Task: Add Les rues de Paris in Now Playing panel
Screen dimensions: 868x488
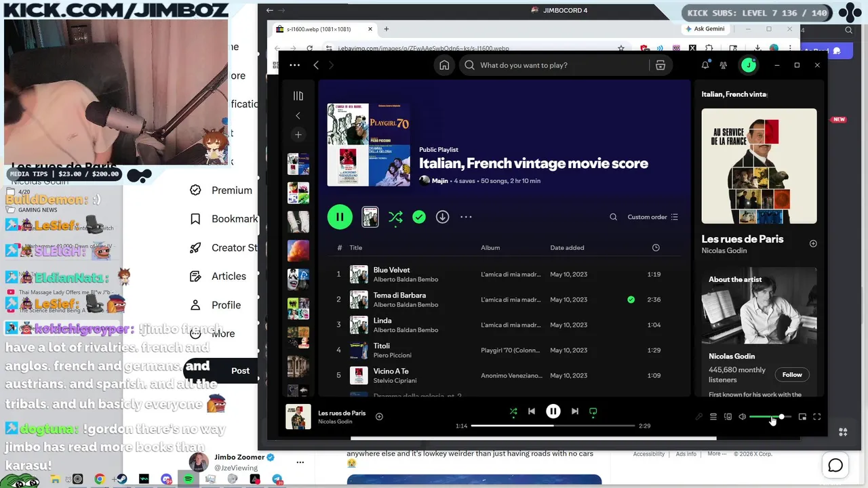Action: (813, 243)
